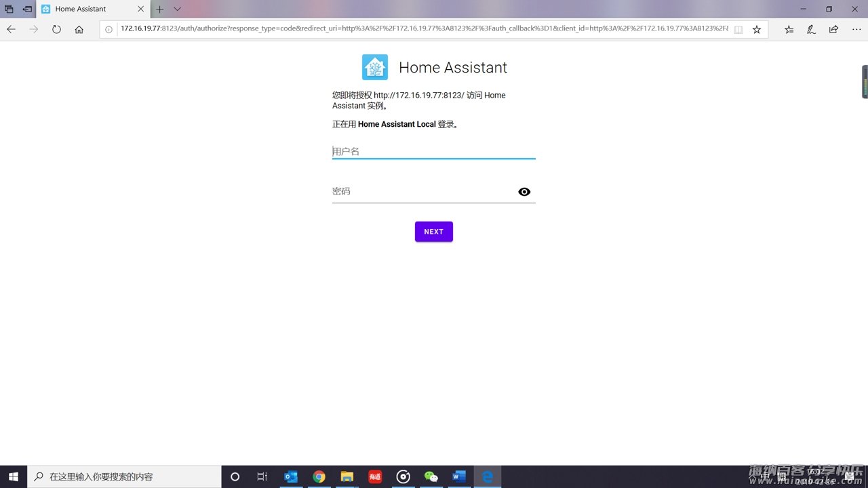
Task: Toggle password visibility eye icon
Action: point(524,192)
